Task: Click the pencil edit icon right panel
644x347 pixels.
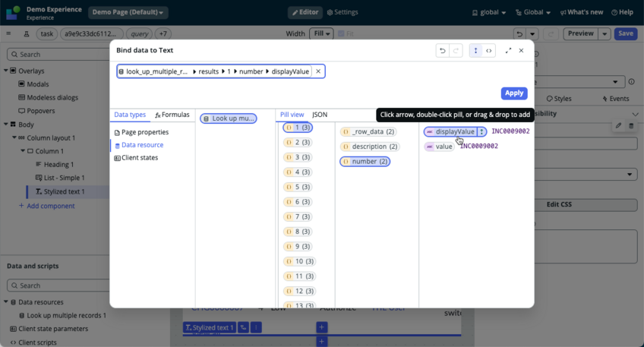Action: [x=618, y=125]
